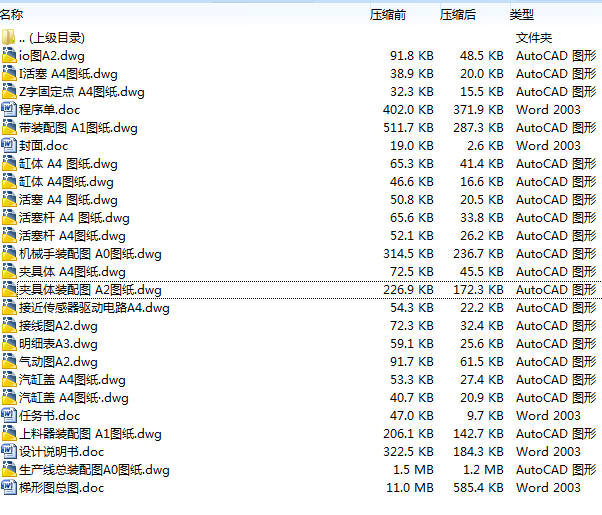
Task: Select icon of 气动图A2.dwg
Action: pyautogui.click(x=9, y=362)
